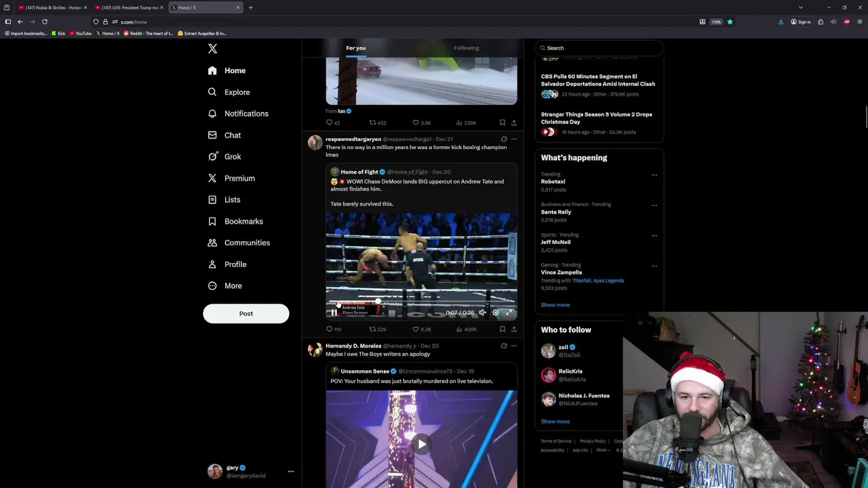Seek on the fight video progress bar
This screenshot has width=868, height=488.
pos(421,302)
